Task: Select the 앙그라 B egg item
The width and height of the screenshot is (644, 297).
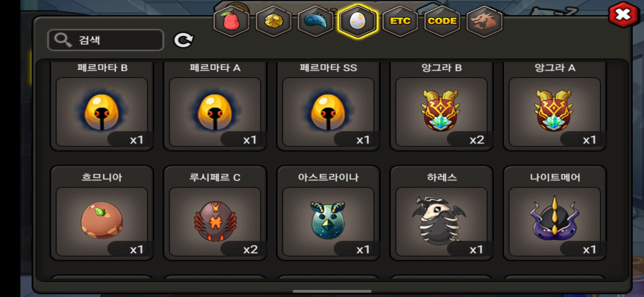Action: click(441, 106)
